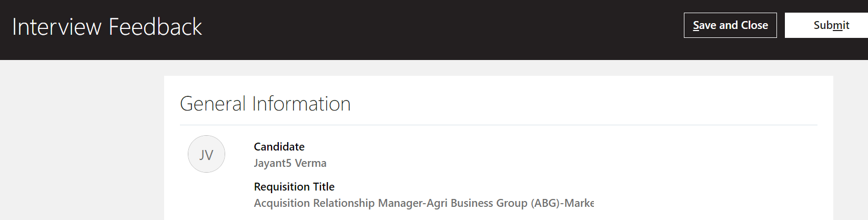Open the Acquisition Relationship Manager requisition text

pos(423,203)
